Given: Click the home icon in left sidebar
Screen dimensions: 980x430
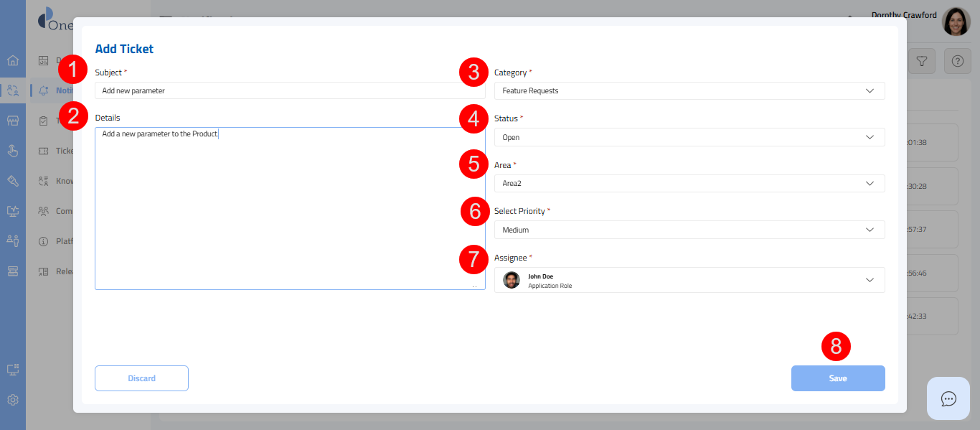Looking at the screenshot, I should [x=13, y=60].
